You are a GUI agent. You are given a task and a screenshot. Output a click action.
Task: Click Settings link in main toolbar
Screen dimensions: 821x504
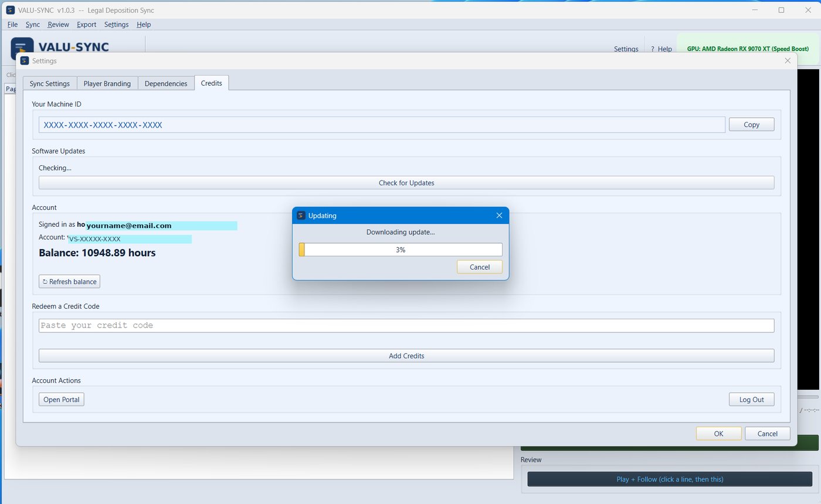click(x=626, y=49)
